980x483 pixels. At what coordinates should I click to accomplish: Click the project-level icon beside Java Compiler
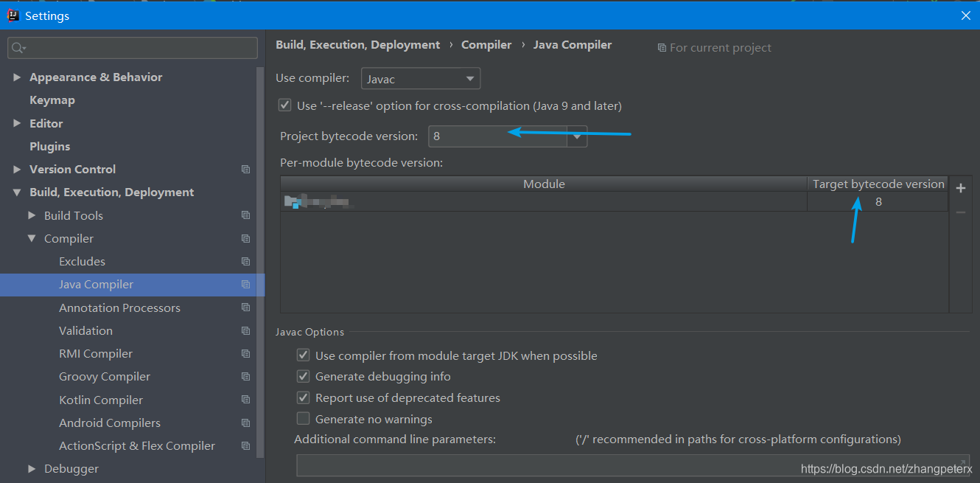point(246,285)
